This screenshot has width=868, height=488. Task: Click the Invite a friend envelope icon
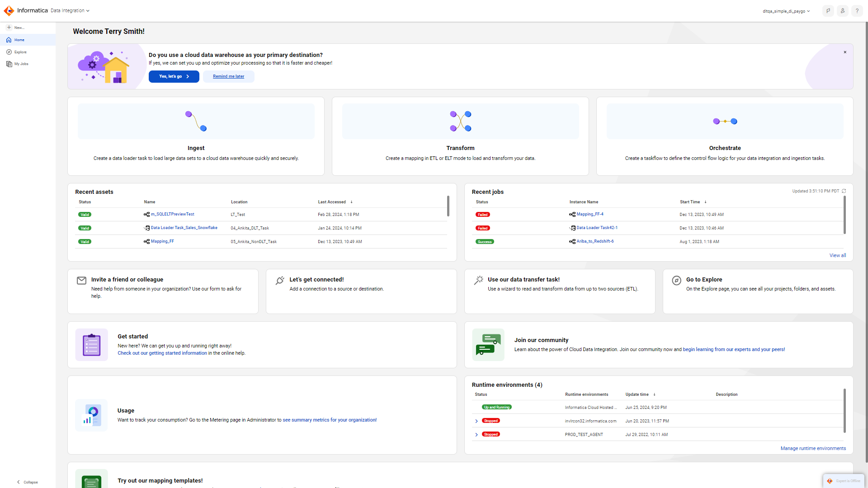click(81, 281)
